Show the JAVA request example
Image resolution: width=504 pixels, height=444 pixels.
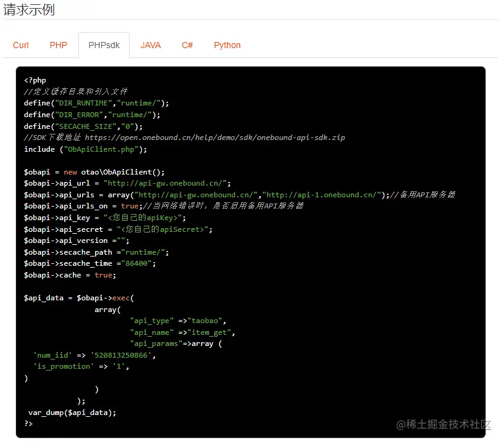click(x=151, y=45)
